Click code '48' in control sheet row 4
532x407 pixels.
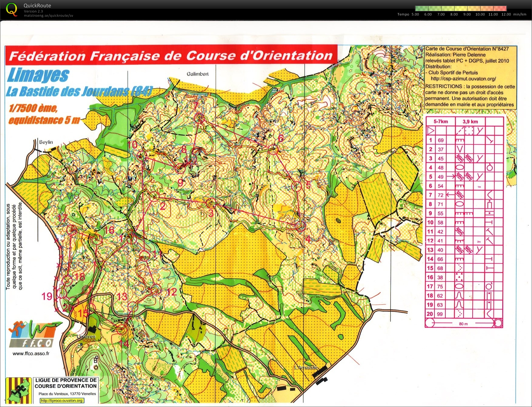[x=441, y=168]
